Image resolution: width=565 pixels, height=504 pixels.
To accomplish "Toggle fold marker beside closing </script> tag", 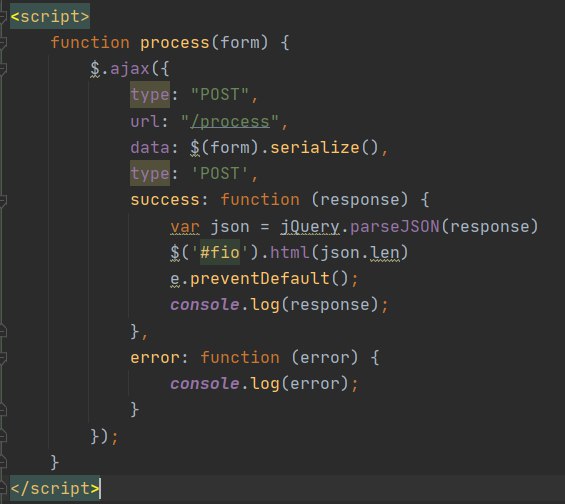I will tap(3, 489).
